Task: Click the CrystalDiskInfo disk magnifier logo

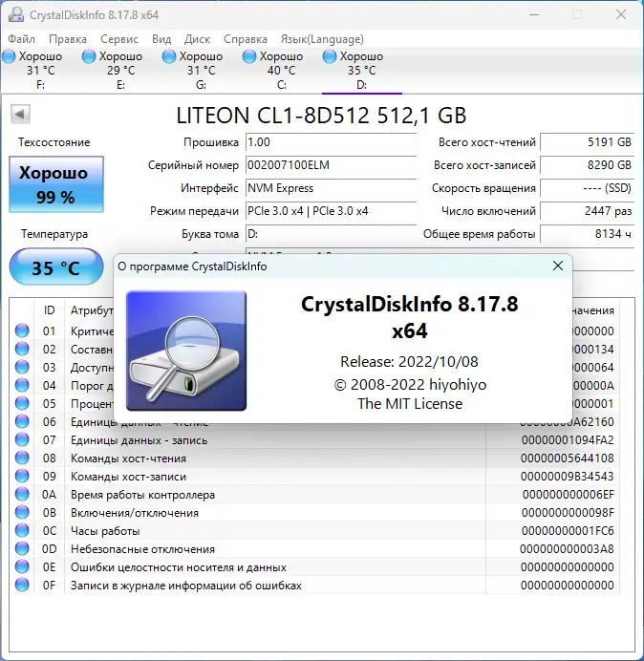Action: tap(186, 351)
